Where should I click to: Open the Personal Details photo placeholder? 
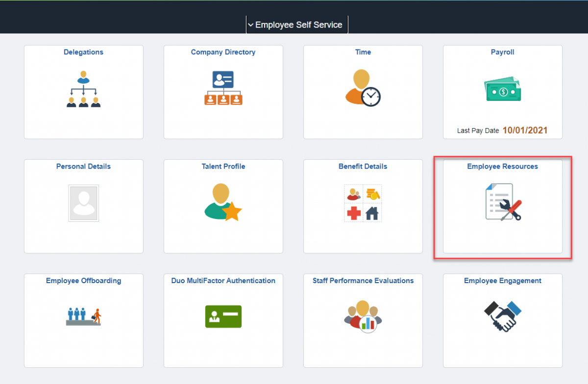point(84,203)
